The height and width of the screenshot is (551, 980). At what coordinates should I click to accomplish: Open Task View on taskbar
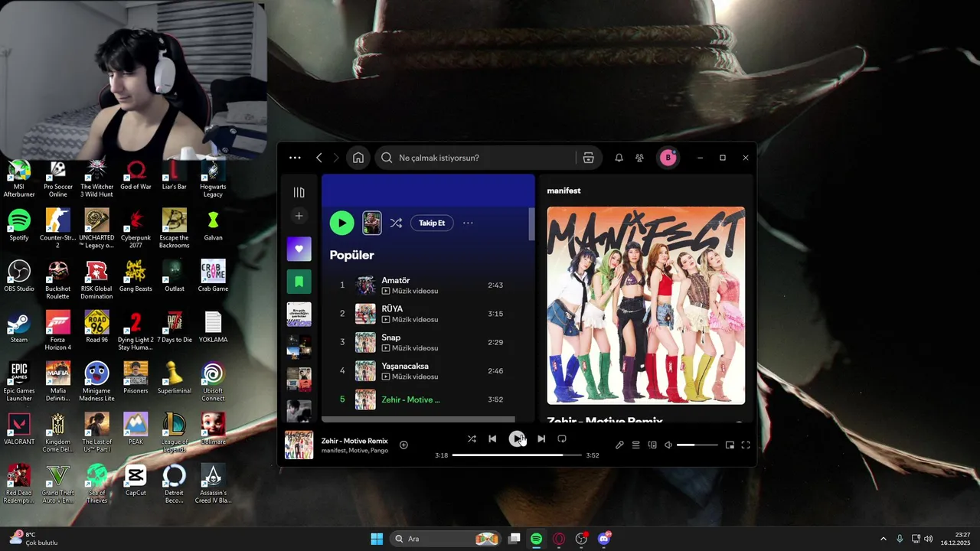click(514, 539)
